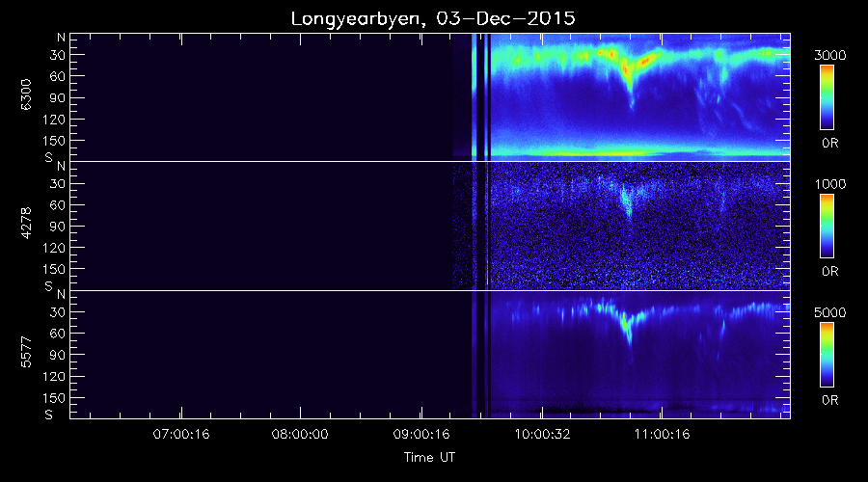The width and height of the screenshot is (868, 482).
Task: Click the 08:00:00 time tick label
Action: point(300,435)
